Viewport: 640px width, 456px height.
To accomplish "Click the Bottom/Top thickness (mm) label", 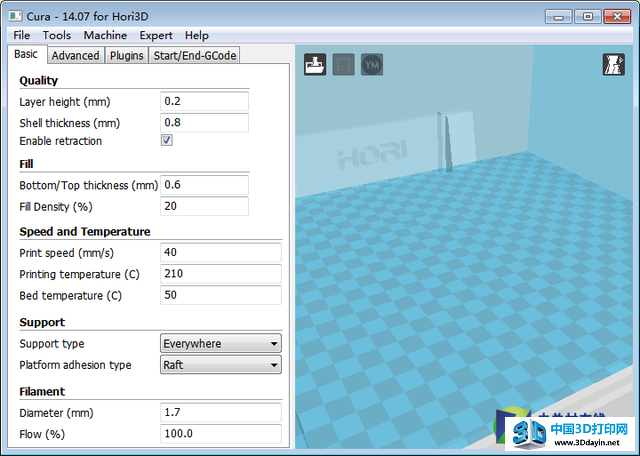I will tap(89, 185).
